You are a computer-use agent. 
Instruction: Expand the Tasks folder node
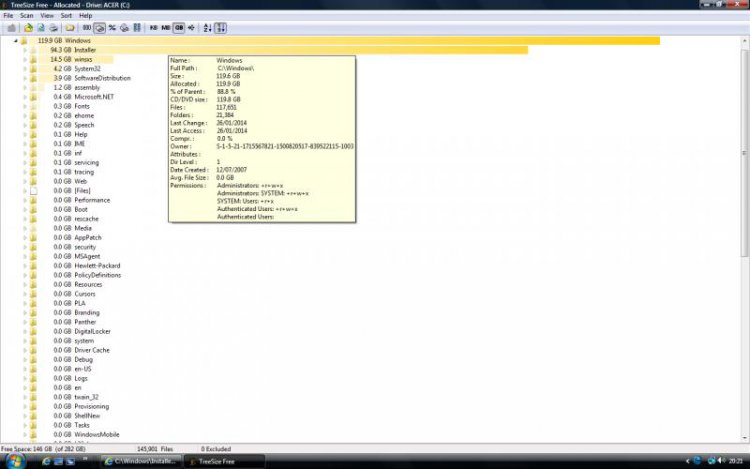25,425
